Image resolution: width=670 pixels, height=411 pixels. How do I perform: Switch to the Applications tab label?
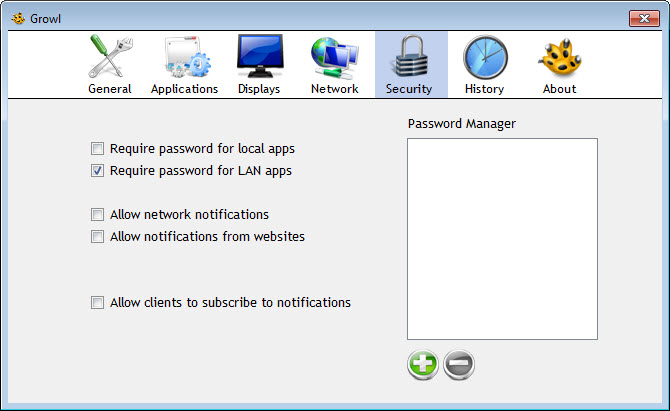point(184,89)
